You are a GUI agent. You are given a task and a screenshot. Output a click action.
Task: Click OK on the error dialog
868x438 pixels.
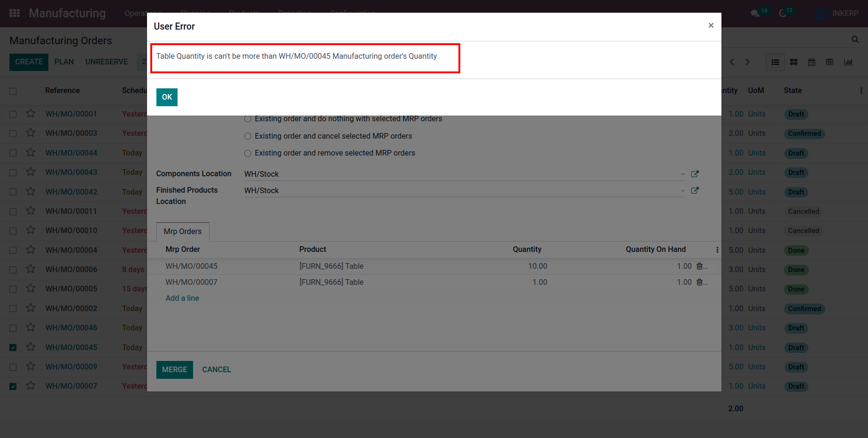tap(167, 97)
